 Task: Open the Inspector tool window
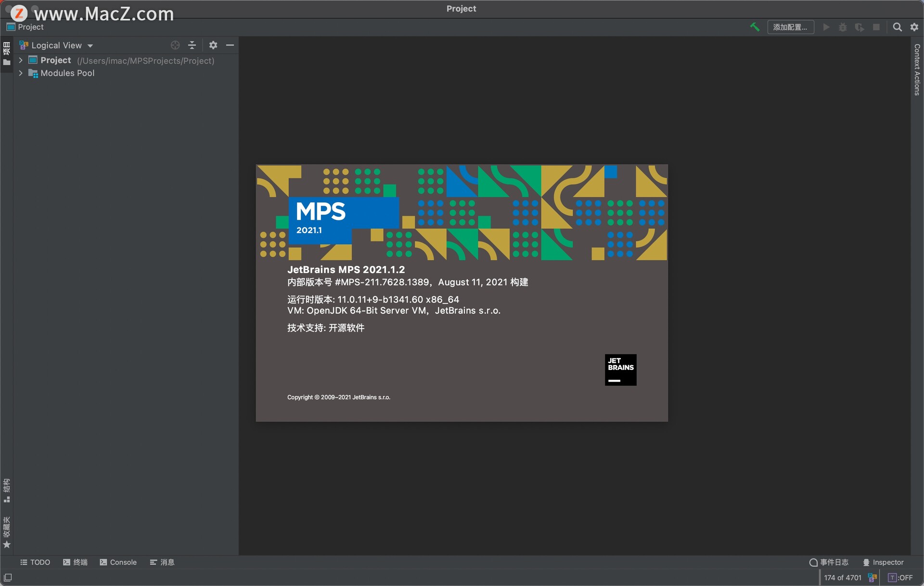pos(883,562)
